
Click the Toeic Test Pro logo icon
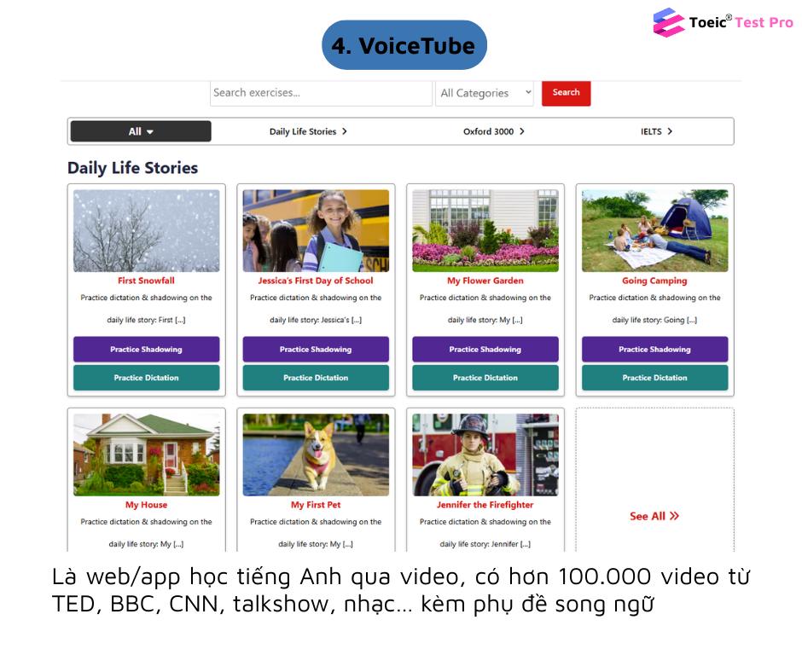(668, 22)
